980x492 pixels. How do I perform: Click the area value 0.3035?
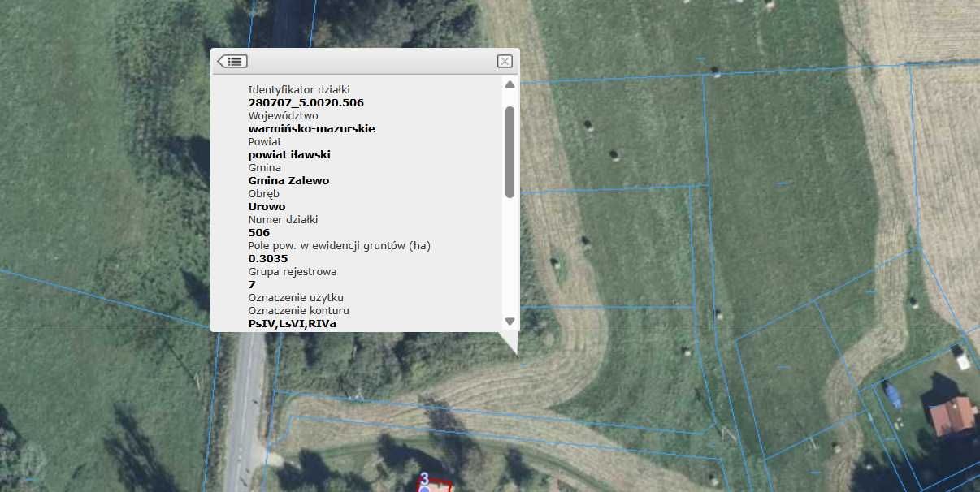[268, 259]
